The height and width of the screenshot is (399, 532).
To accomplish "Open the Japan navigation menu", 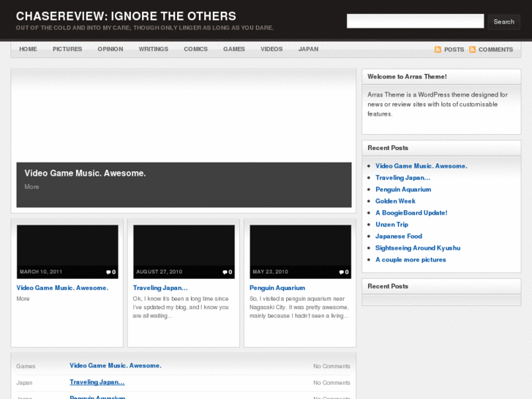I will pyautogui.click(x=308, y=49).
